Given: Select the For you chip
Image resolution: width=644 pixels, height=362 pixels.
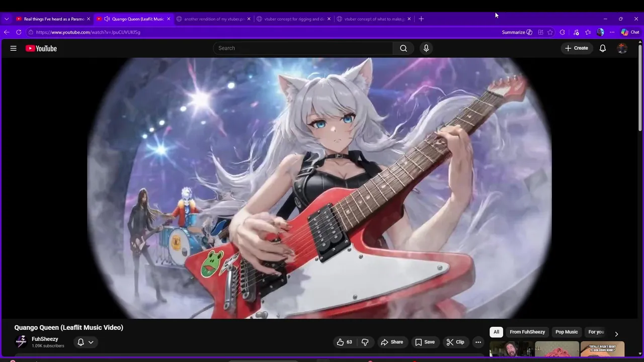Looking at the screenshot, I should [x=596, y=332].
